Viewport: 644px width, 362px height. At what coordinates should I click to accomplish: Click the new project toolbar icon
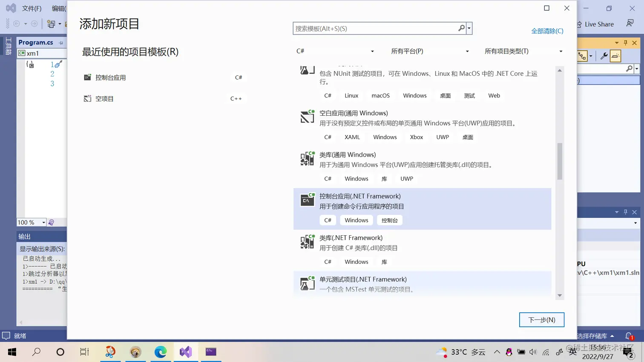[x=51, y=24]
